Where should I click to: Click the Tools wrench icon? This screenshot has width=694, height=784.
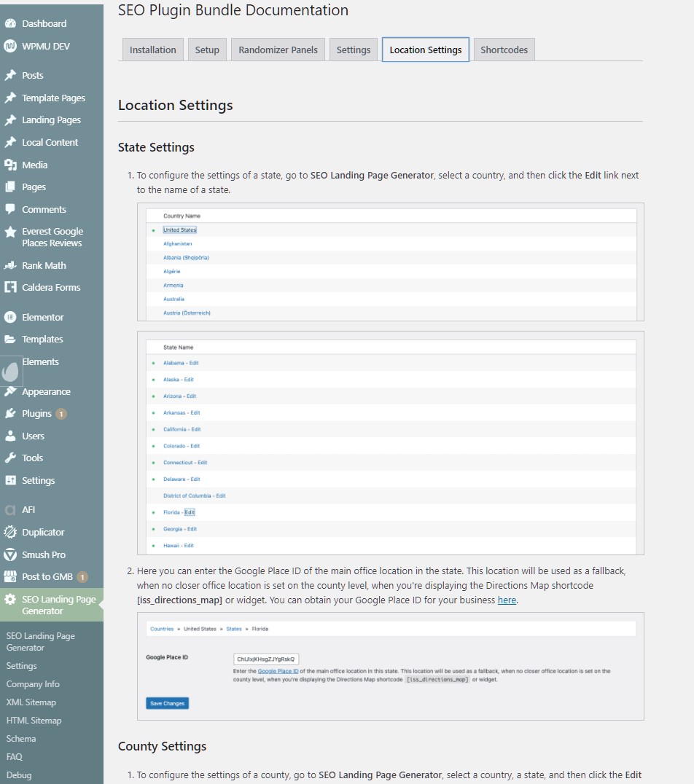coord(10,458)
